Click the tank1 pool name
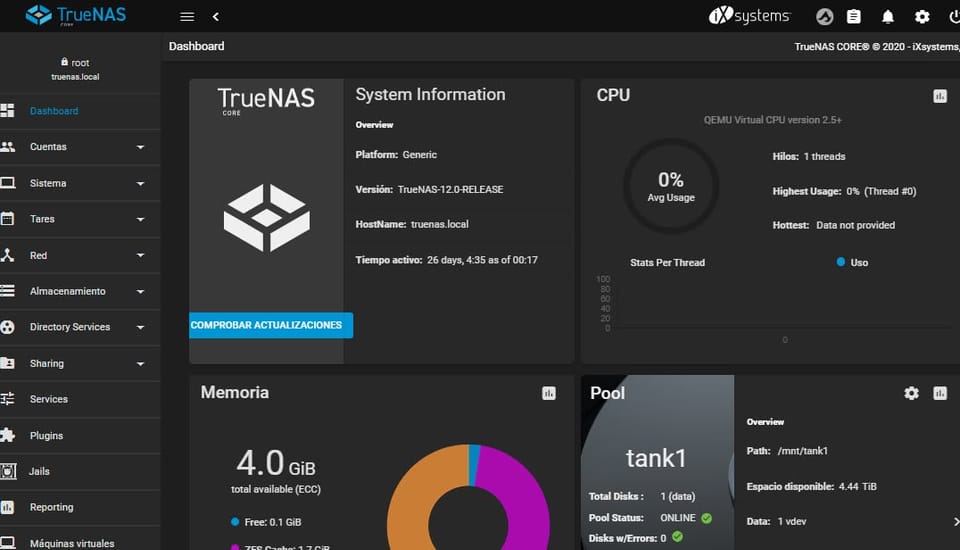960x550 pixels. tap(656, 458)
